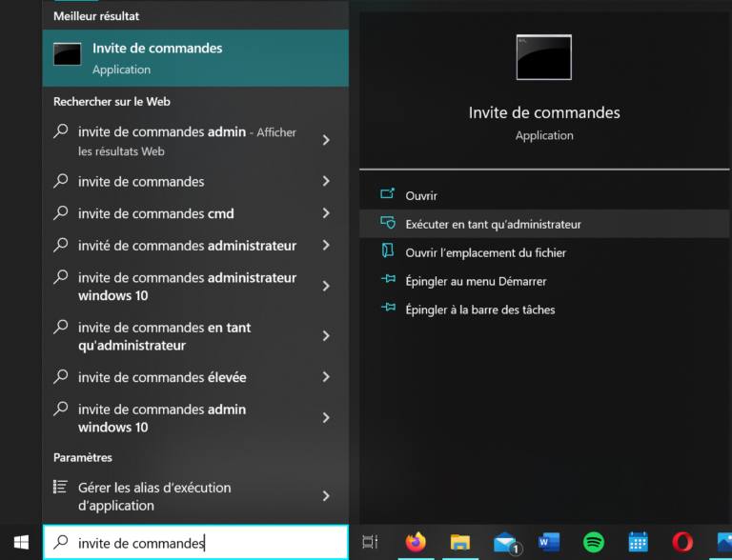Select suggestion 'invite de commandes élevée'

(195, 376)
